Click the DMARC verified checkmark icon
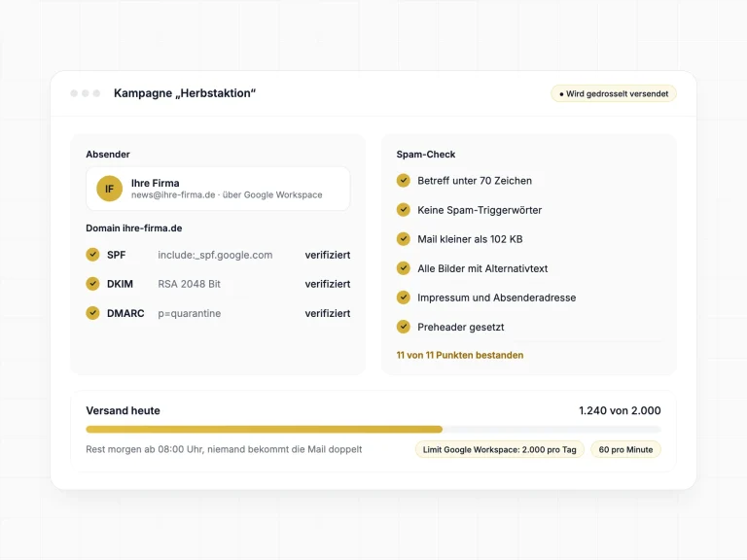Image resolution: width=747 pixels, height=560 pixels. pyautogui.click(x=93, y=313)
